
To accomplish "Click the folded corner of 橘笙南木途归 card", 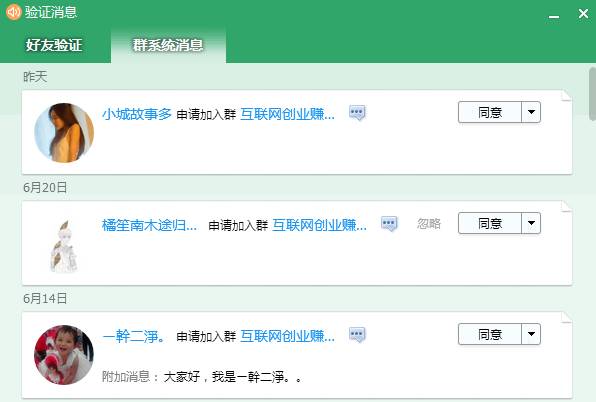I will coord(566,206).
